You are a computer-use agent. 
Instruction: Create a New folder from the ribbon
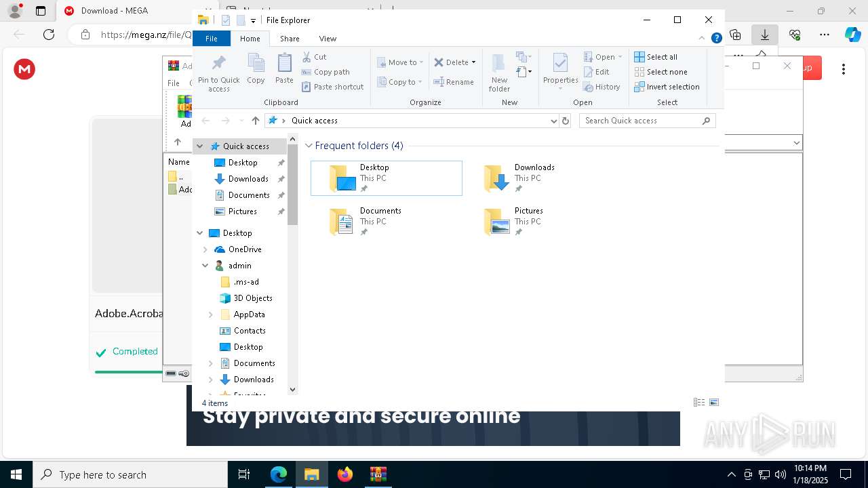click(x=499, y=73)
